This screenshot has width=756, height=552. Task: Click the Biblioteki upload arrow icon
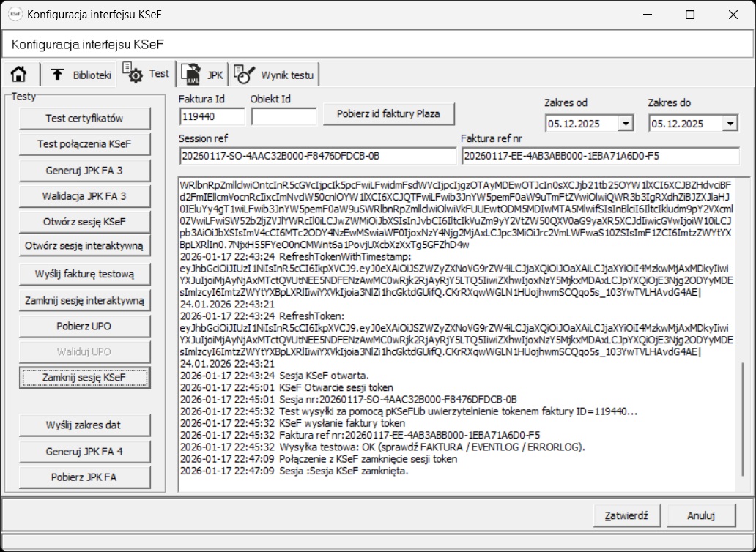pos(57,74)
